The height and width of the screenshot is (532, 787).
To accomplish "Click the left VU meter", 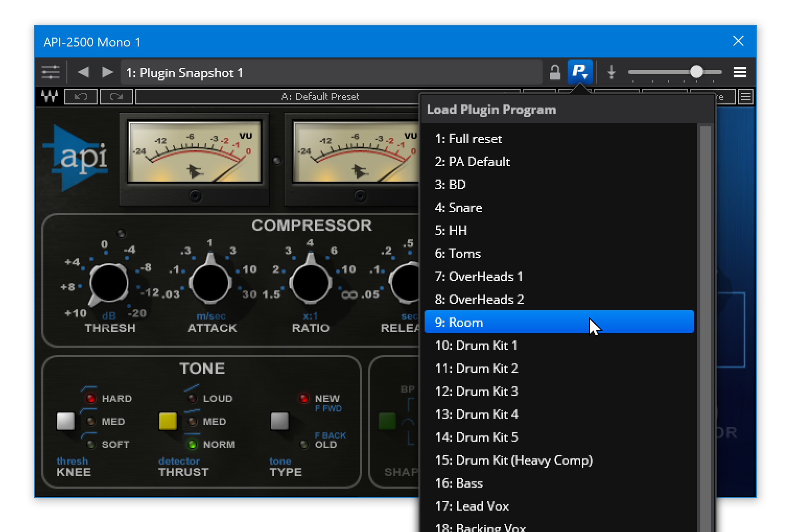I will 194,152.
